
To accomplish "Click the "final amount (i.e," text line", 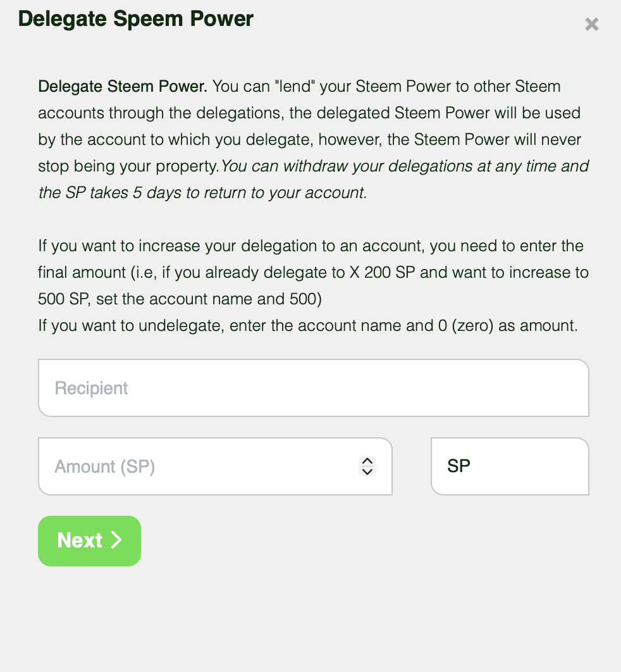I will pos(82,273).
